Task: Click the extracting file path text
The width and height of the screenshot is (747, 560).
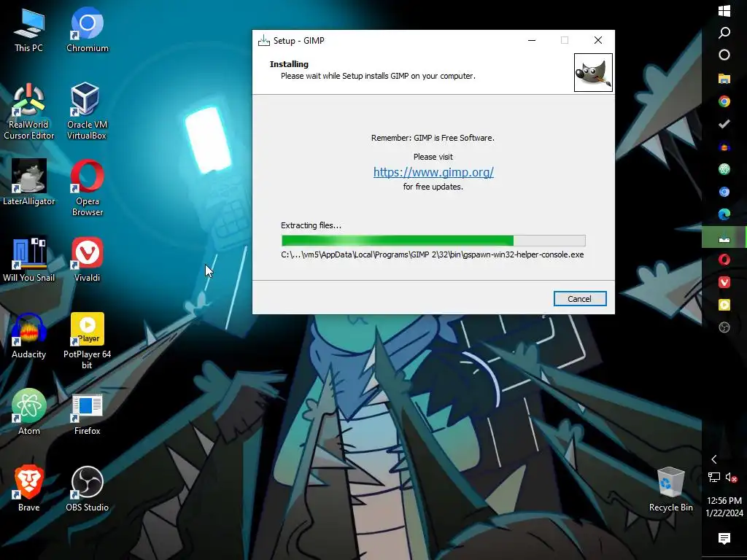Action: (x=432, y=254)
